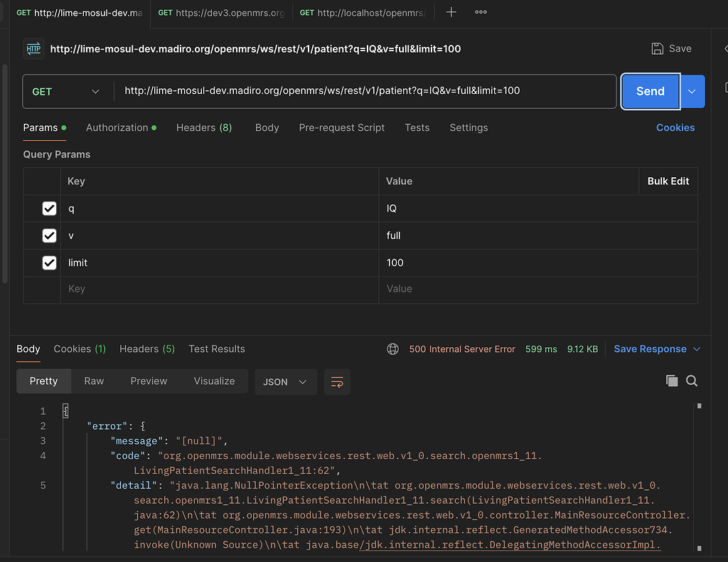This screenshot has height=562, width=728.
Task: Open the Test Results response tab
Action: 216,349
